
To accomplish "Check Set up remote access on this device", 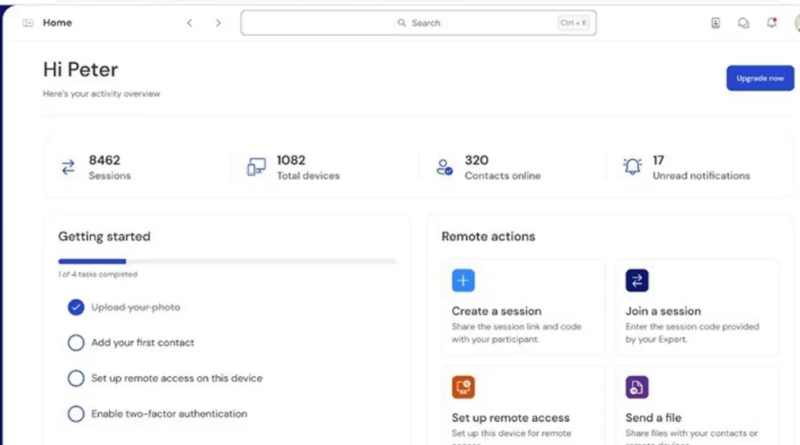I will [76, 378].
